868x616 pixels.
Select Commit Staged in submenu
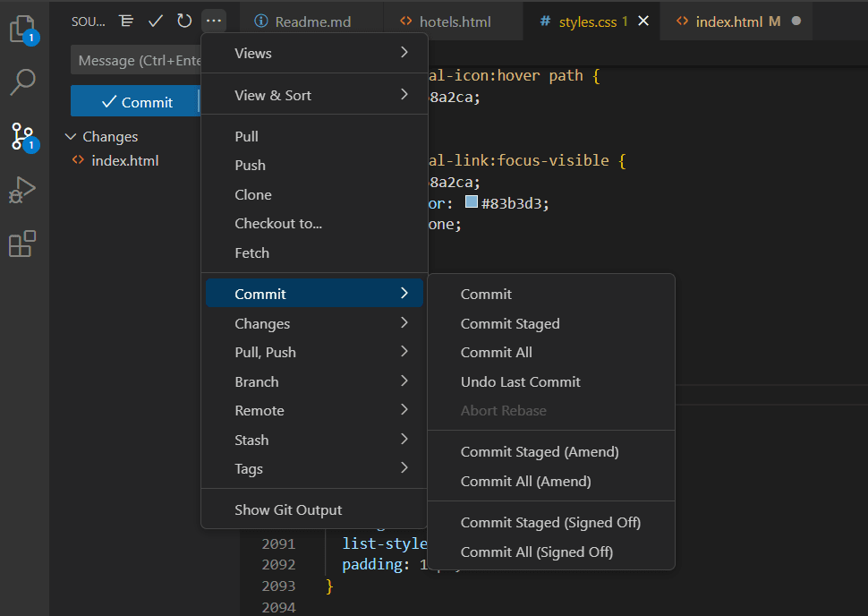click(551, 323)
